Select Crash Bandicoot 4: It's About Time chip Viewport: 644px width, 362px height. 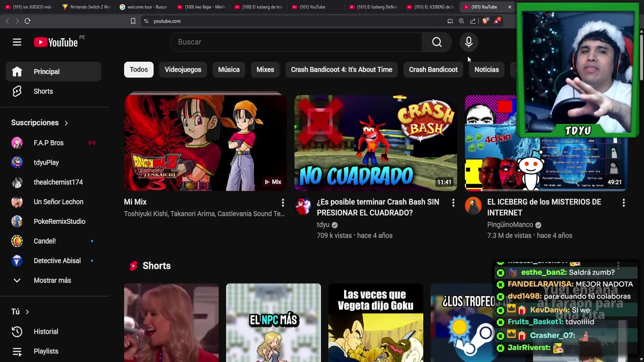342,69
